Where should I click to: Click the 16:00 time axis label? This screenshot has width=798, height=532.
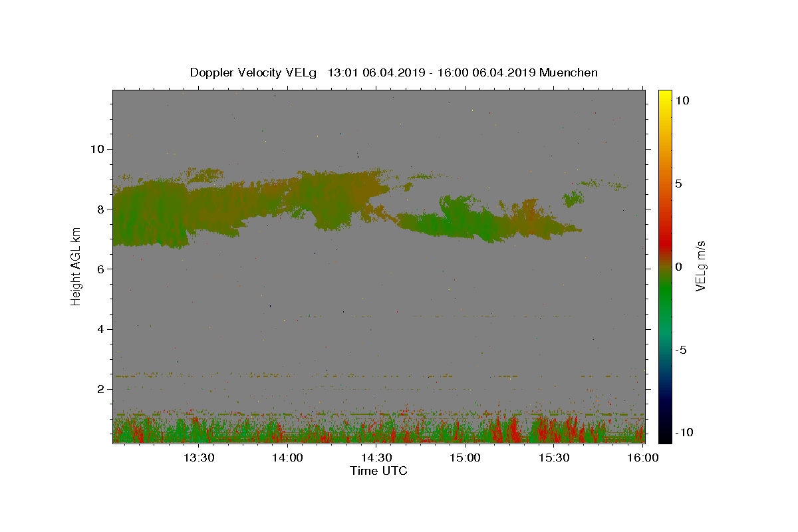point(643,458)
